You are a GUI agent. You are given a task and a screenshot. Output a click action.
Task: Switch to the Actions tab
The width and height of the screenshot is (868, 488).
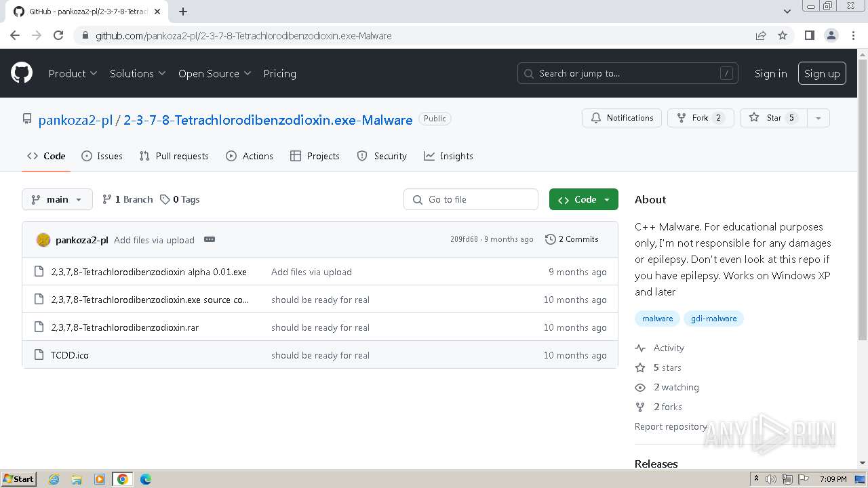coord(250,156)
